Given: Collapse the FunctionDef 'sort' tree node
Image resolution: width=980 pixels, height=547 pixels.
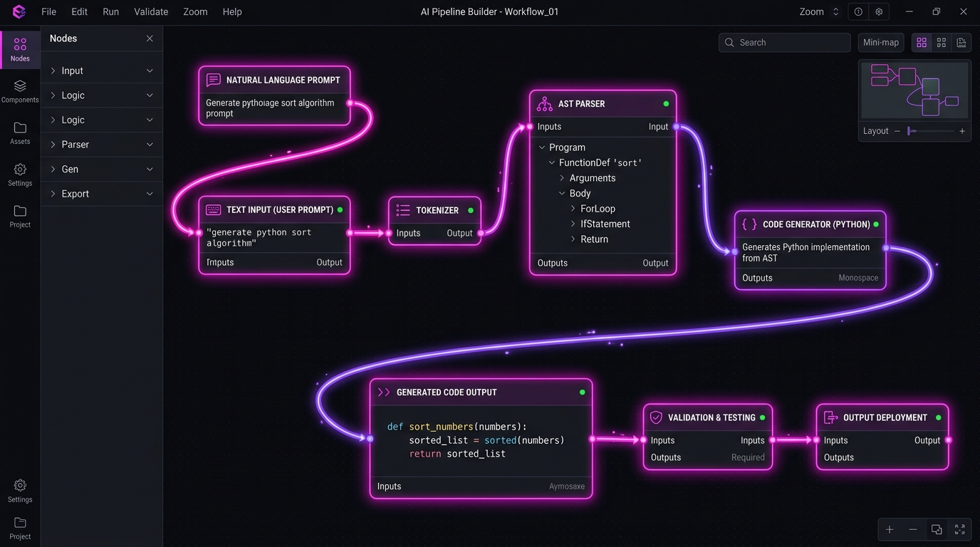Looking at the screenshot, I should click(x=552, y=162).
